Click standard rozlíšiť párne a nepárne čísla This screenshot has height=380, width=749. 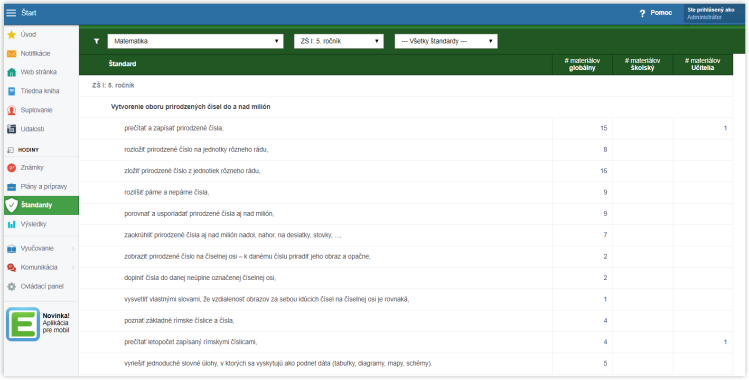pyautogui.click(x=167, y=192)
